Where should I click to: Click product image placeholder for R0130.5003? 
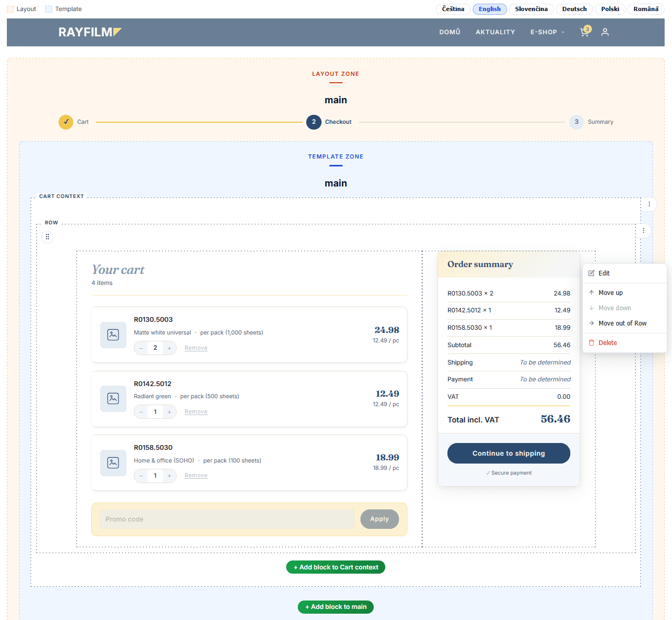click(x=113, y=335)
